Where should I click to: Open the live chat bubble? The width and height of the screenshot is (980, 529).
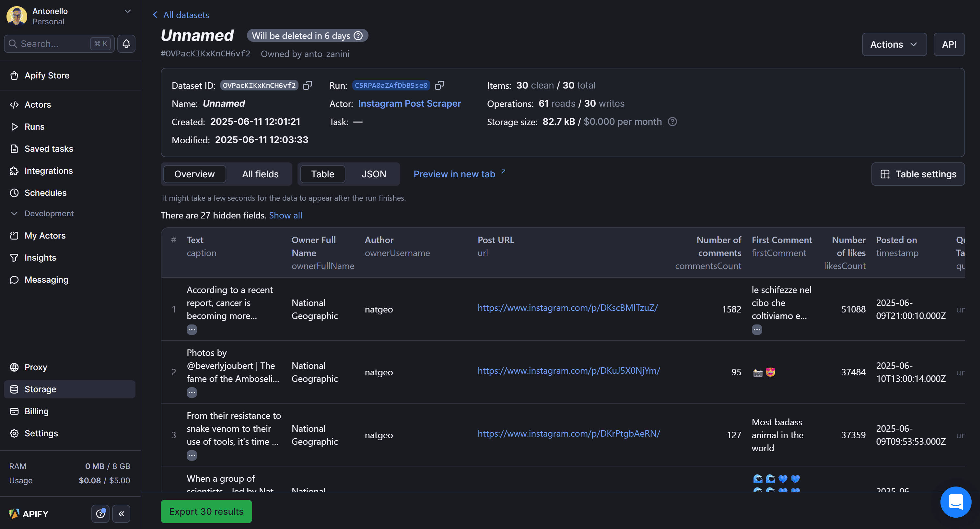[x=955, y=502]
